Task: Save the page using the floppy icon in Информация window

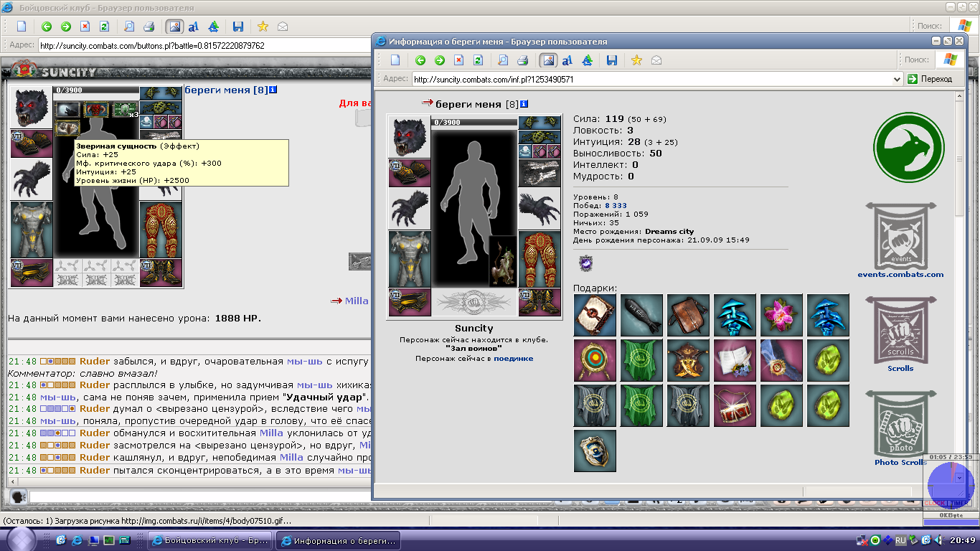Action: (x=612, y=60)
